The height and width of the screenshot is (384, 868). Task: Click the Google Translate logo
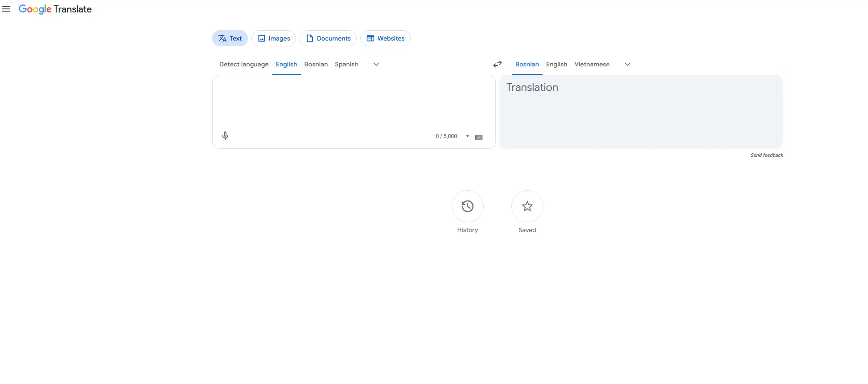55,9
